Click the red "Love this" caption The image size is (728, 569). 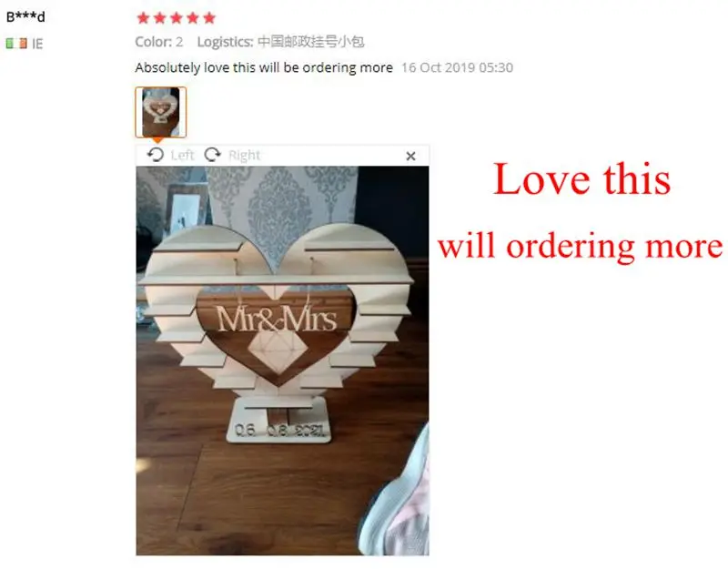point(581,179)
